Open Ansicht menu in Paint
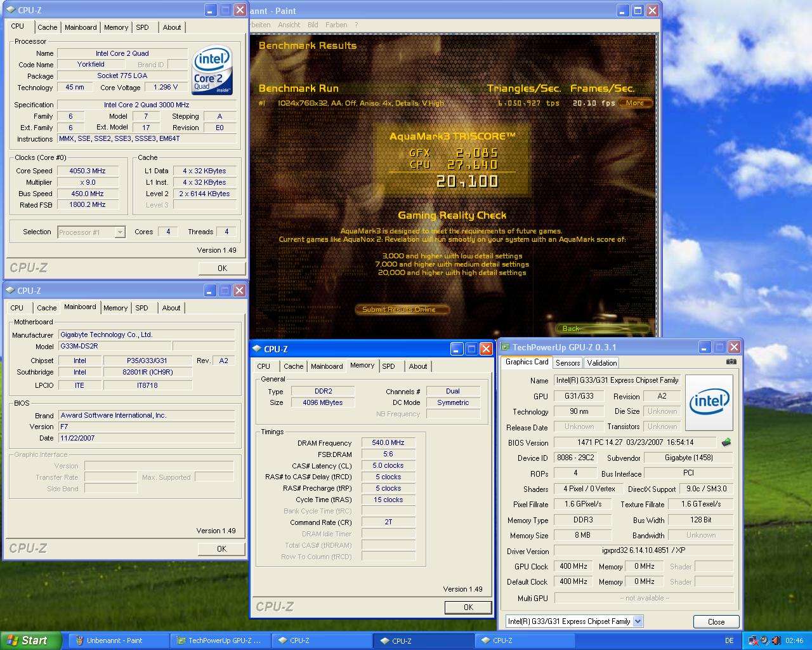812x650 pixels. click(x=289, y=25)
